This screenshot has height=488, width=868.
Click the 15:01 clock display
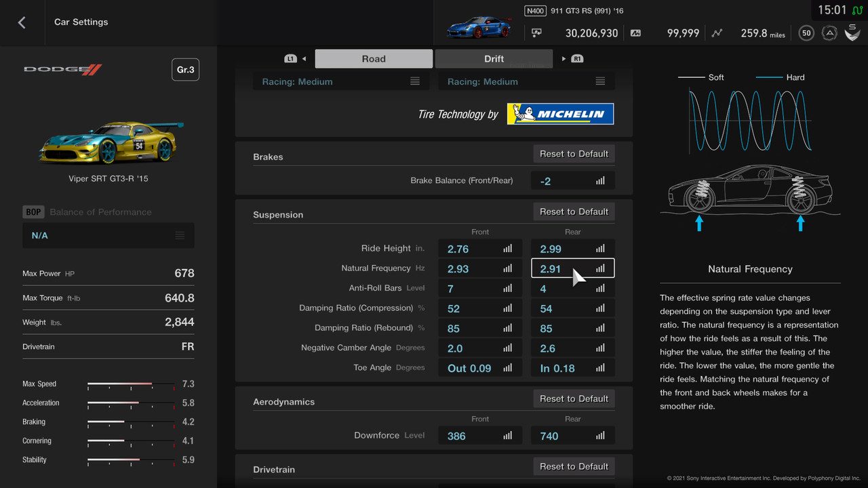(x=832, y=10)
